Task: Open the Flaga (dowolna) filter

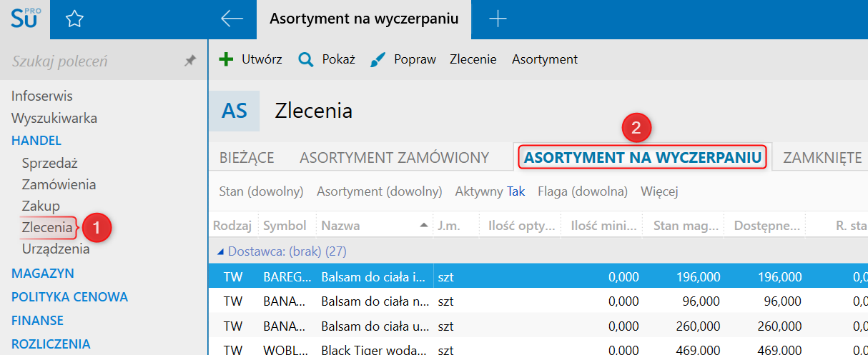Action: (582, 191)
